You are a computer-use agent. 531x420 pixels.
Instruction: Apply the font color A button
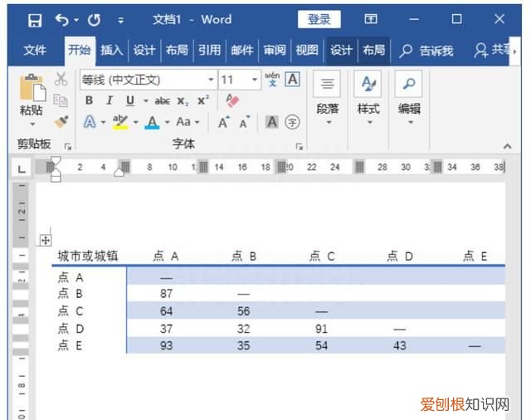pos(152,122)
